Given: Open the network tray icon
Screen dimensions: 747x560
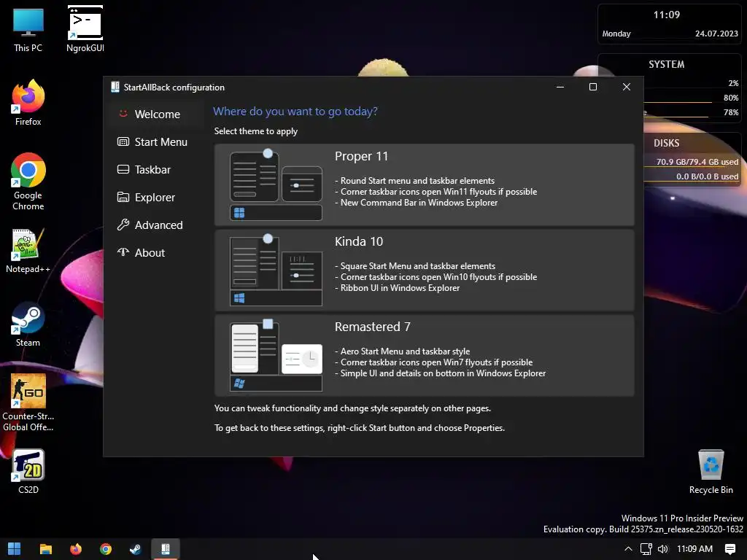Looking at the screenshot, I should (x=646, y=549).
